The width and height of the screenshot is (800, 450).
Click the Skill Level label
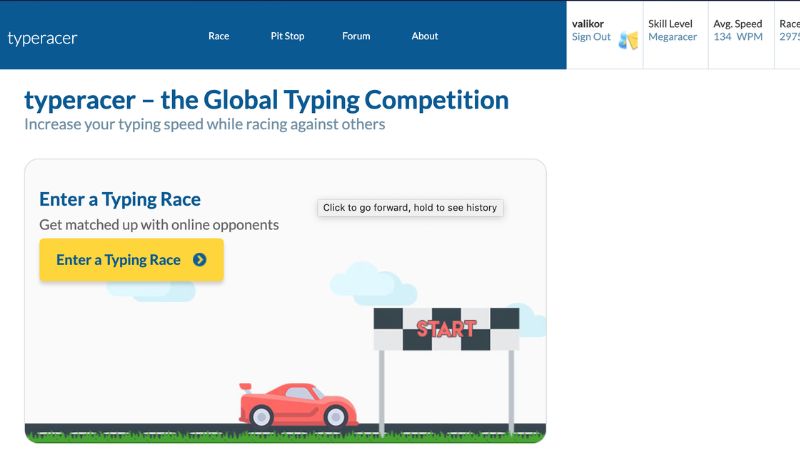(x=670, y=24)
